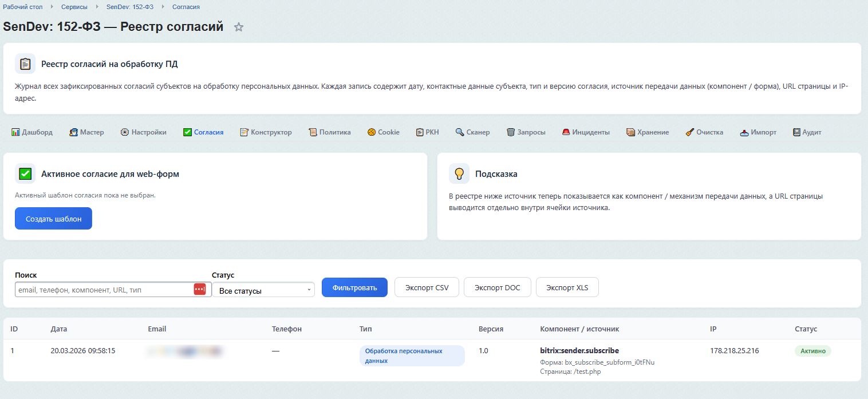Expand the 'Все статусы' status dropdown
The image size is (868, 399).
pos(263,290)
